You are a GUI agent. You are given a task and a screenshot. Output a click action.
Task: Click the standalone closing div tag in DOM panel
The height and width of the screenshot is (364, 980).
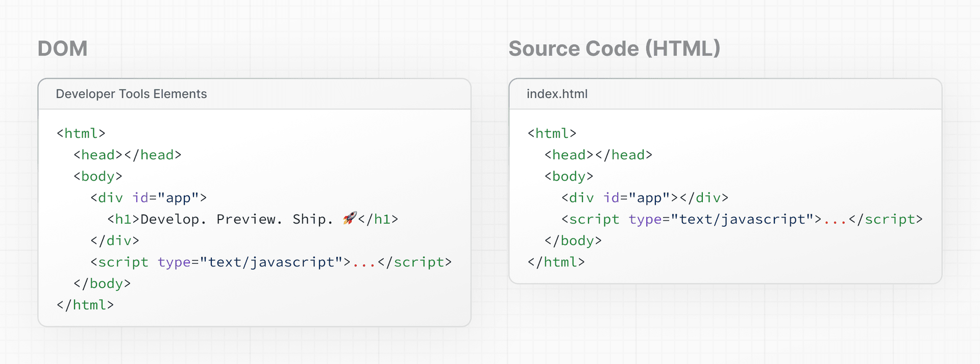click(115, 240)
